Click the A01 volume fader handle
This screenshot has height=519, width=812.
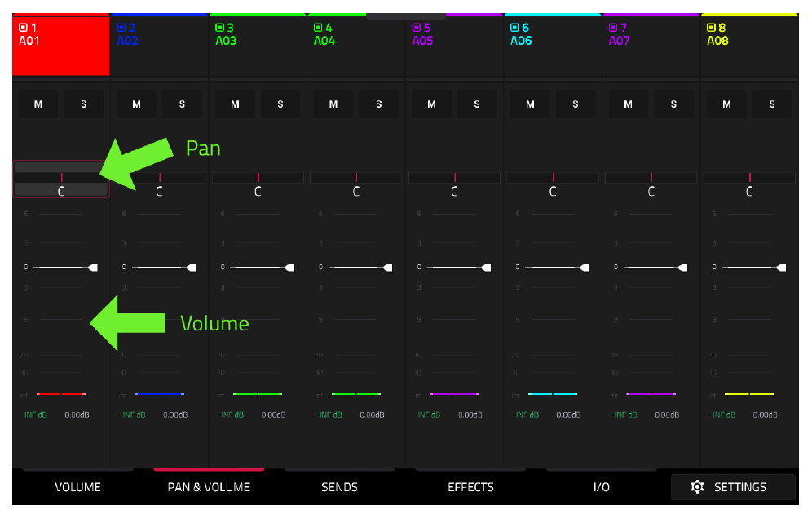pos(93,268)
